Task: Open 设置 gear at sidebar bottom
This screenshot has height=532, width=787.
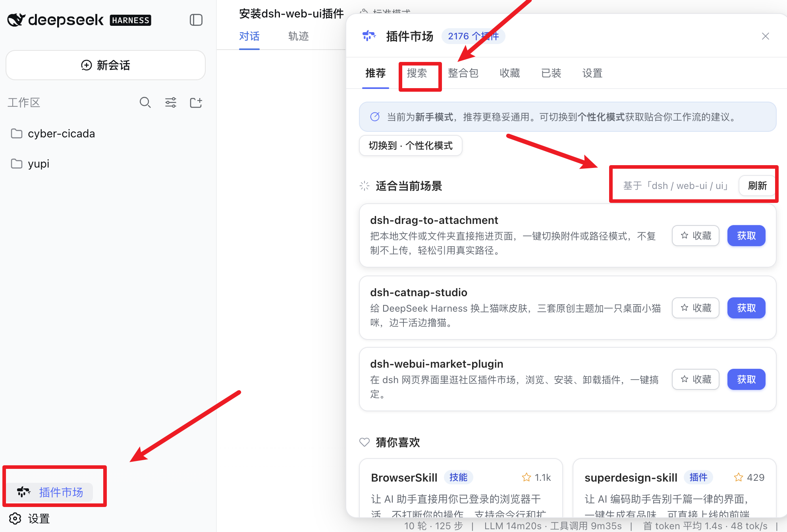Action: pos(30,519)
